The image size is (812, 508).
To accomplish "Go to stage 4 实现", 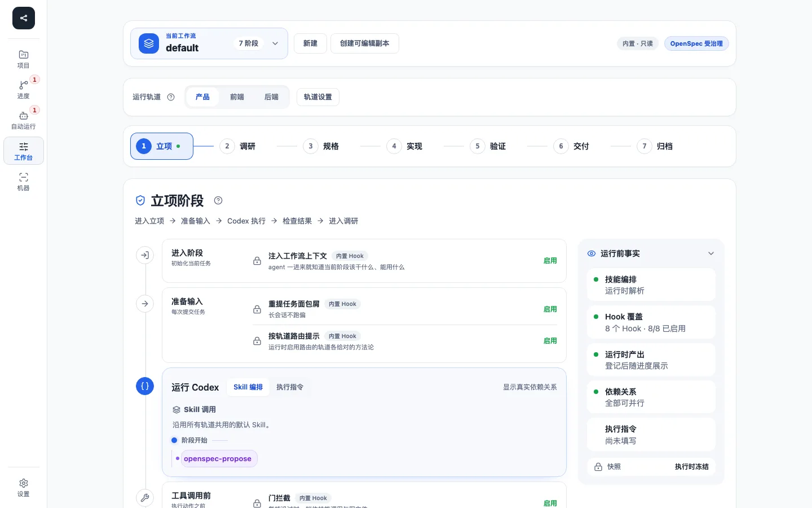I will (404, 146).
